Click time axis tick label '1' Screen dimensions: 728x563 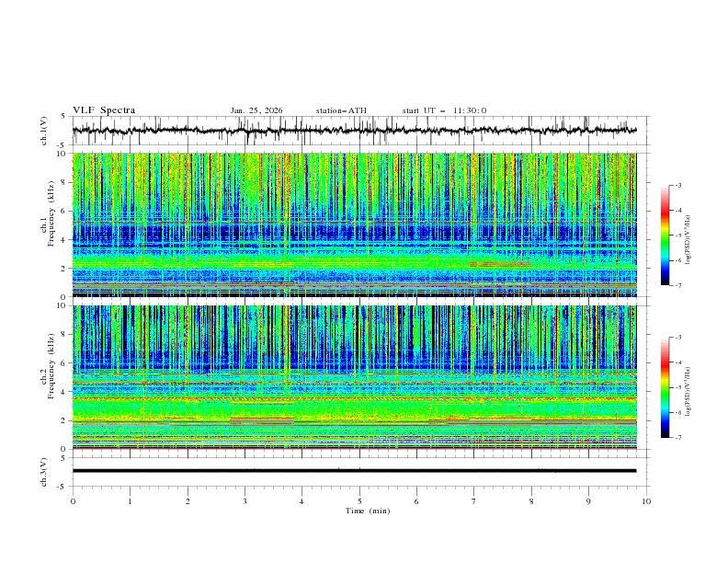point(130,501)
